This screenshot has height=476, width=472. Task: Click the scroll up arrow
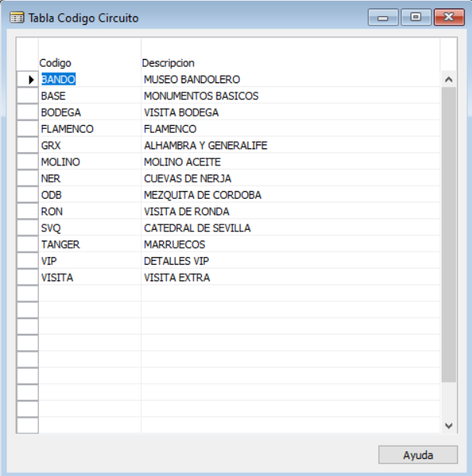(449, 79)
